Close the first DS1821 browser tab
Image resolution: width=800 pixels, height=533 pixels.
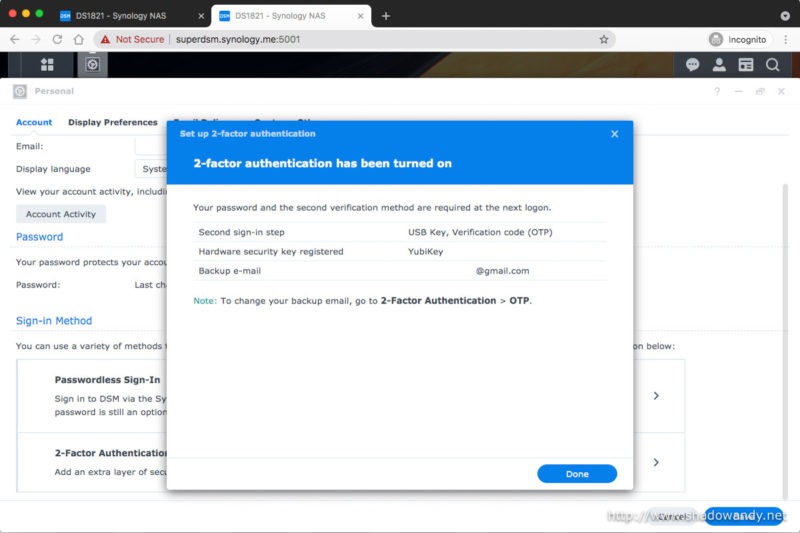click(201, 16)
